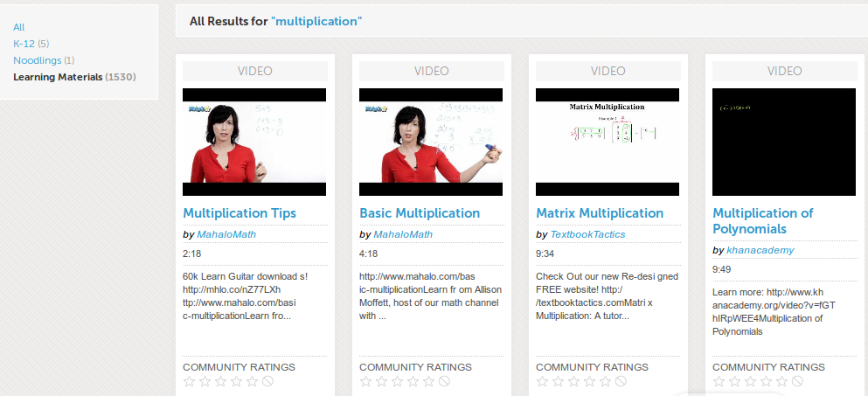Rate Basic Multiplication five stars
The width and height of the screenshot is (868, 396).
[429, 381]
